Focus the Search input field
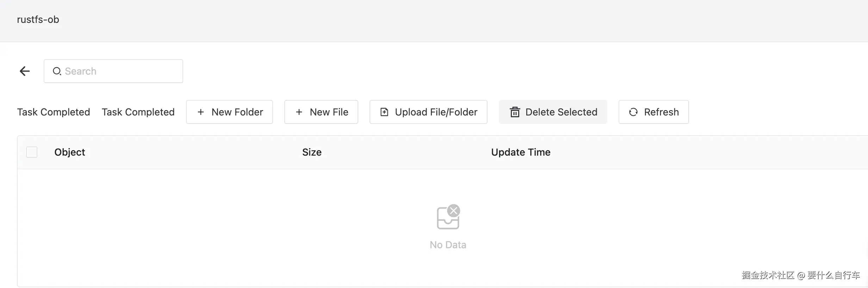 [120, 71]
